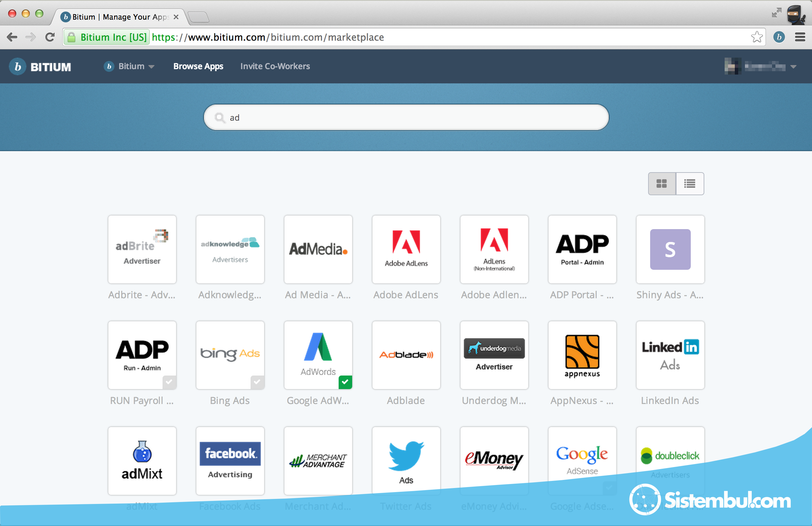Select the ADP Portal - Admin tile
Viewport: 812px width, 526px height.
tap(582, 249)
